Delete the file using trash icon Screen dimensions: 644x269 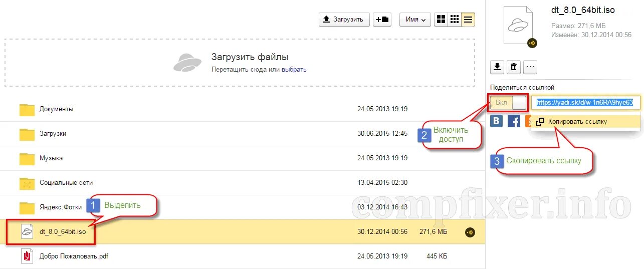point(514,67)
